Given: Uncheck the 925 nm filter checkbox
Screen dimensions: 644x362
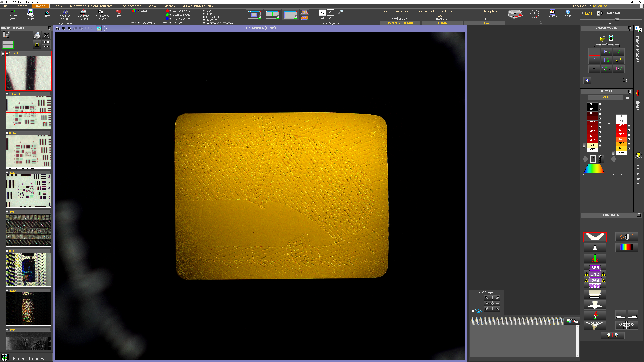Looking at the screenshot, I should [600, 104].
